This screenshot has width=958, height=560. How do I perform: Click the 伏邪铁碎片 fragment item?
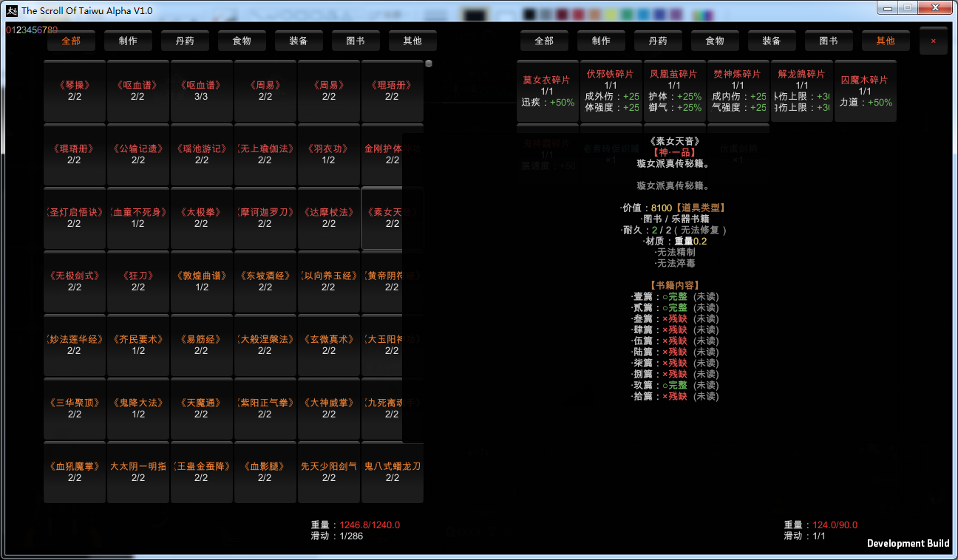pyautogui.click(x=611, y=91)
